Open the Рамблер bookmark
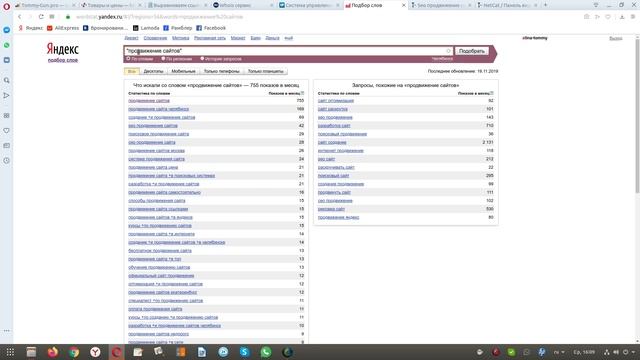Screen dimensions: 640x360 tap(178, 28)
